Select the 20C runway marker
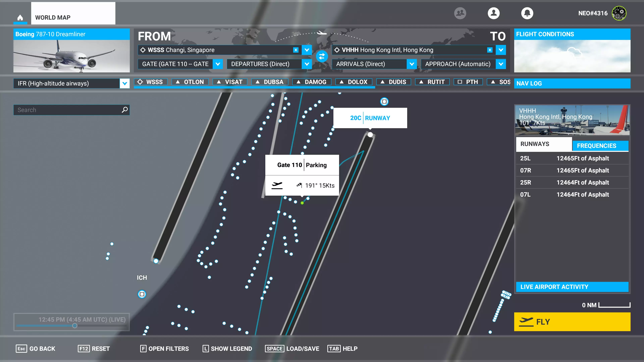 (x=370, y=135)
